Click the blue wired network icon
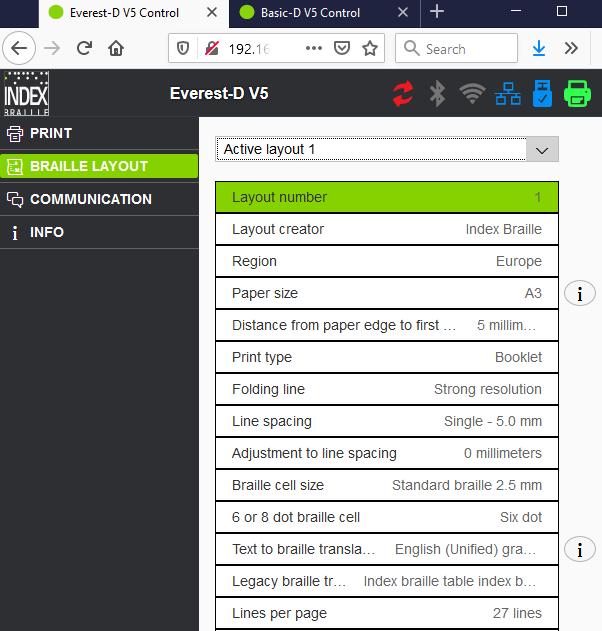The height and width of the screenshot is (631, 602). pos(507,94)
